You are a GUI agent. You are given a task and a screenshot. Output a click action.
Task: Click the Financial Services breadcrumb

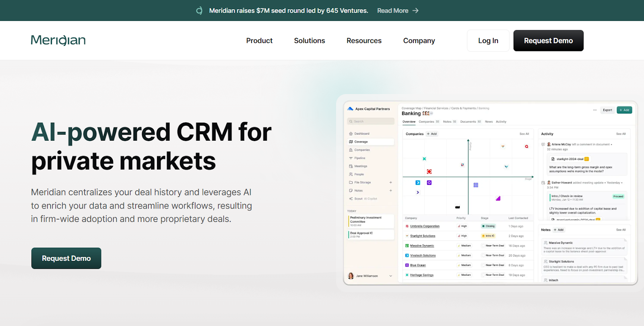[x=436, y=108]
